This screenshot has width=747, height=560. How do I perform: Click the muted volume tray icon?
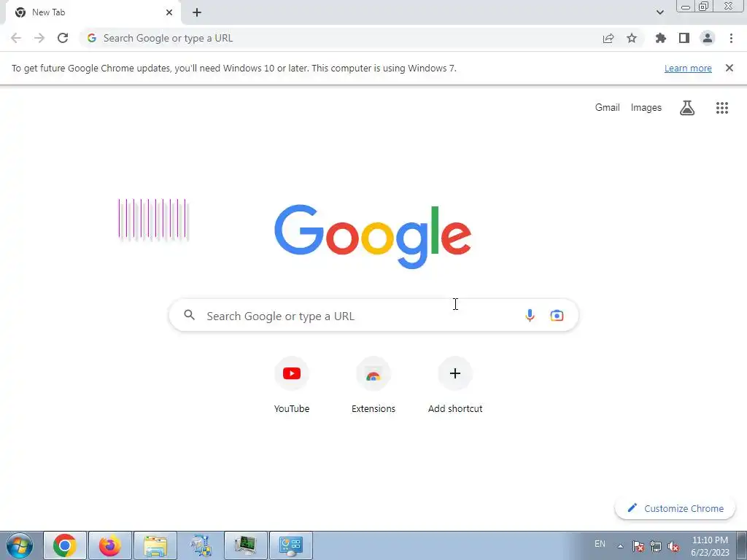(673, 546)
